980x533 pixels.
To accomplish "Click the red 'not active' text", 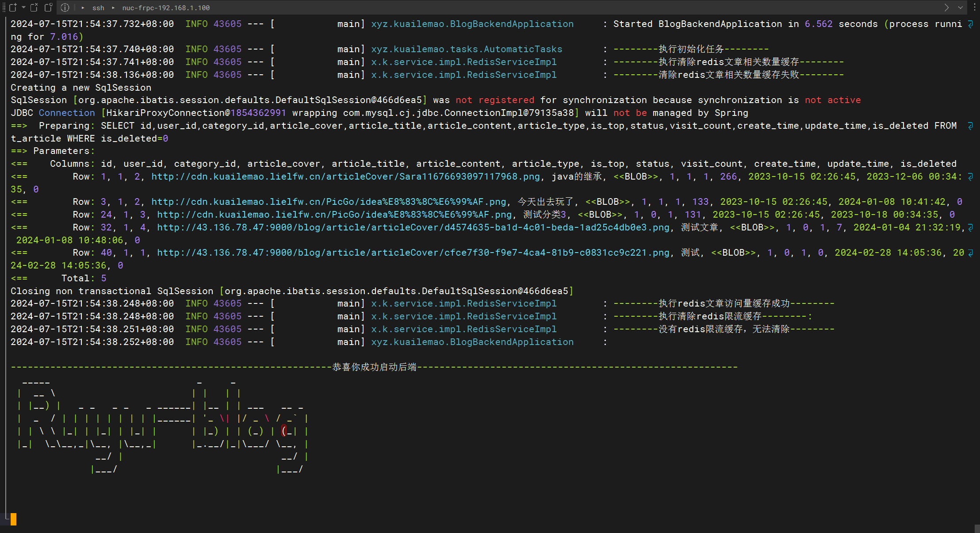I will pos(833,100).
